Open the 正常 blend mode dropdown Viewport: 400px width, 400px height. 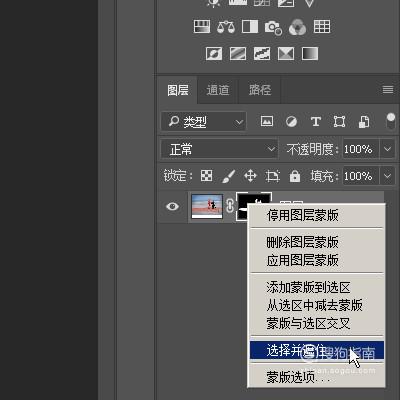click(x=219, y=149)
